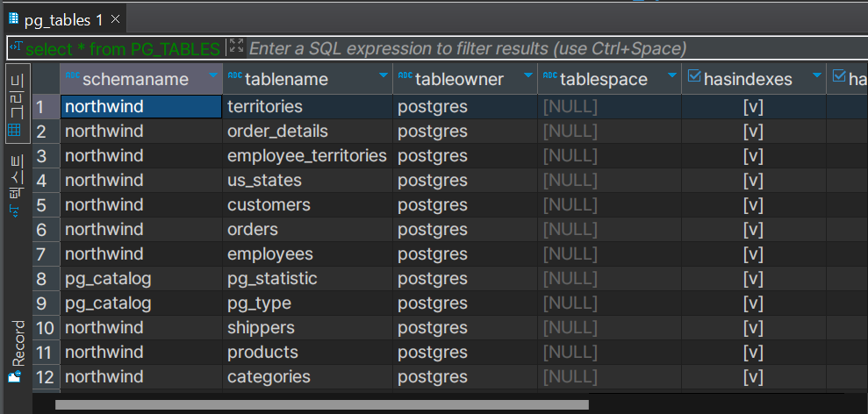This screenshot has height=414, width=868.
Task: Switch to grid view side tab
Action: (18, 103)
